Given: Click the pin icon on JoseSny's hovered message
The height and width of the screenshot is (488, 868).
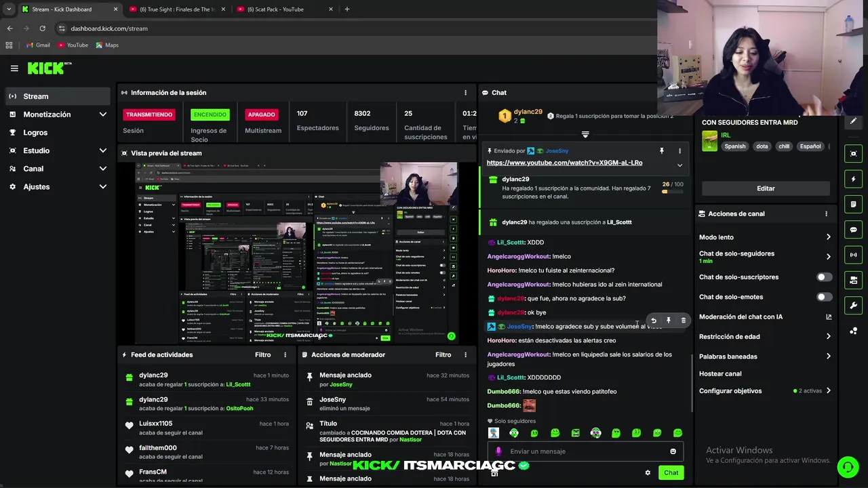Looking at the screenshot, I should 669,321.
